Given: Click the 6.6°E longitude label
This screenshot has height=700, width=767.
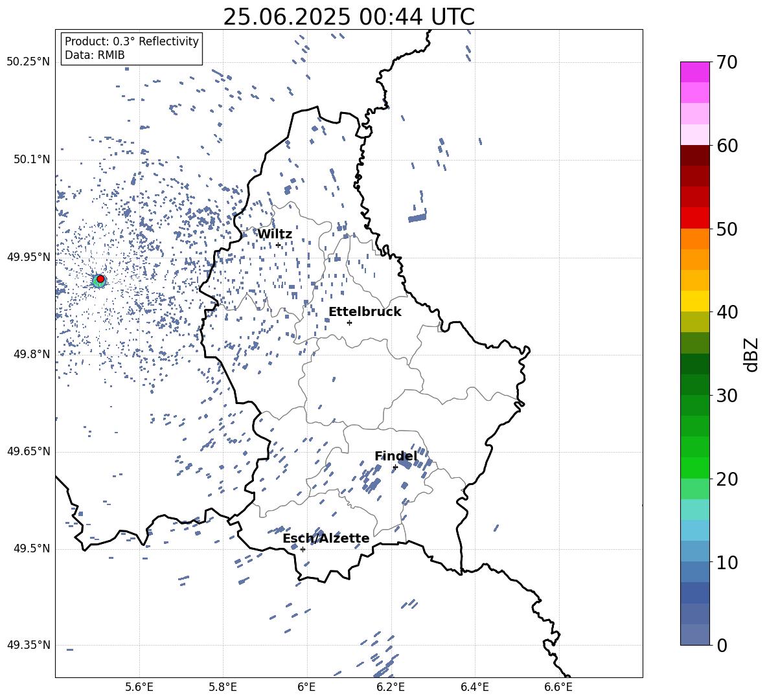Looking at the screenshot, I should pos(558,687).
